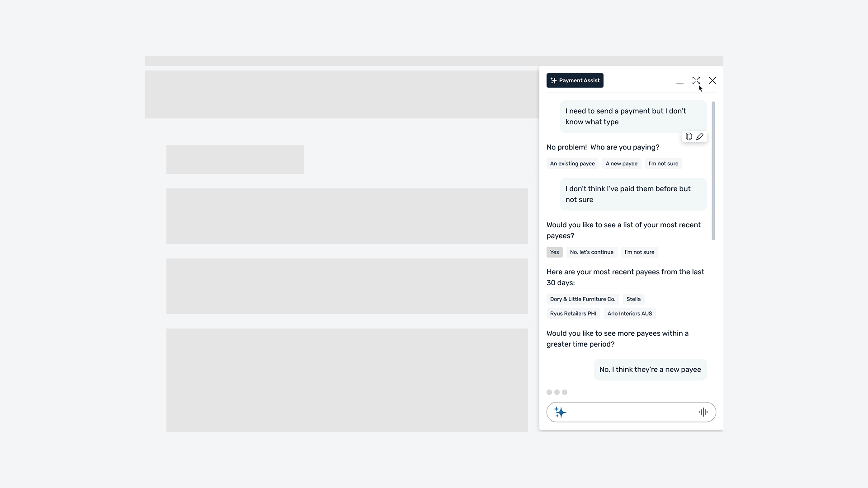The height and width of the screenshot is (488, 868).
Task: Click message 'No, I think they're a new payee'
Action: point(650,370)
